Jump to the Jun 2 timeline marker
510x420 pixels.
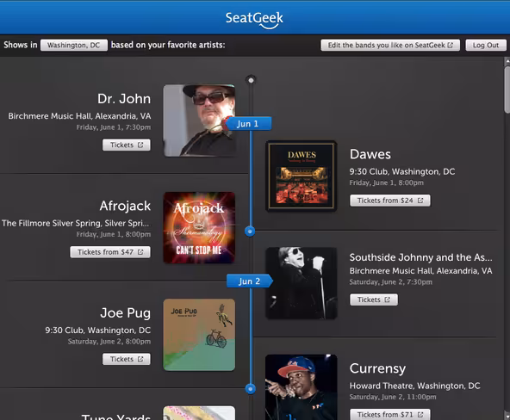tap(250, 281)
